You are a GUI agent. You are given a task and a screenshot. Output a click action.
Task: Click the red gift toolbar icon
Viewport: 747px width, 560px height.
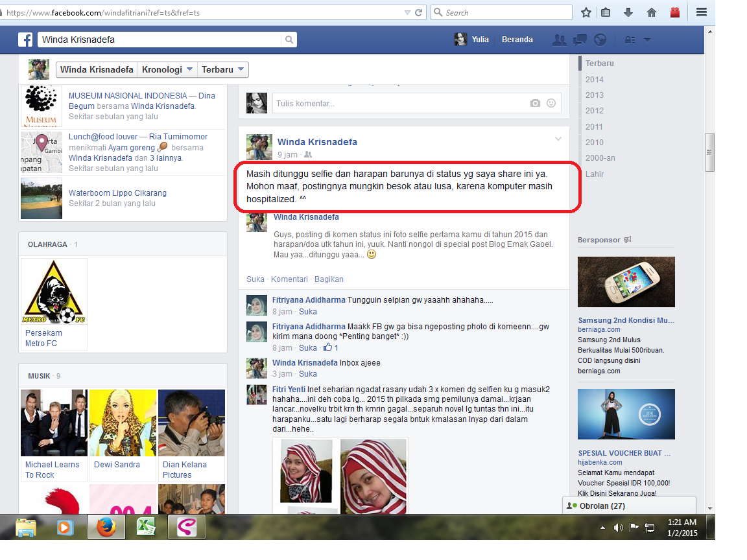tap(674, 12)
